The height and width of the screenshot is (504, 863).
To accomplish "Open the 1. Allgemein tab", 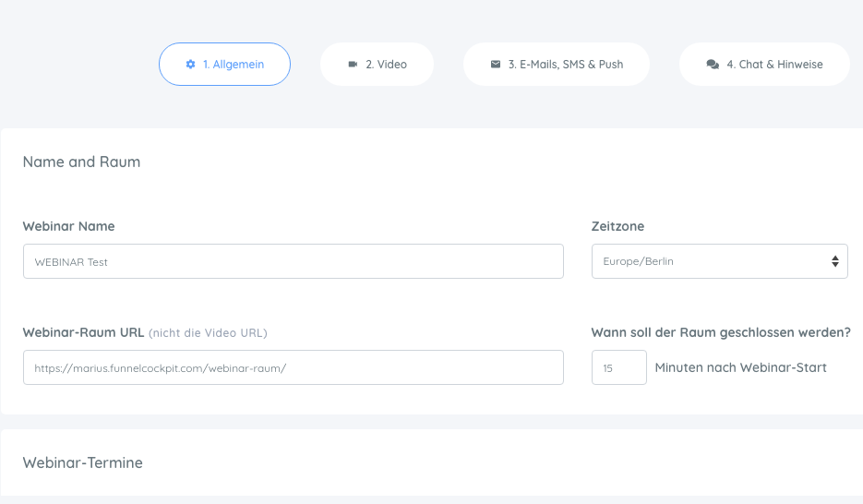I will pos(224,65).
